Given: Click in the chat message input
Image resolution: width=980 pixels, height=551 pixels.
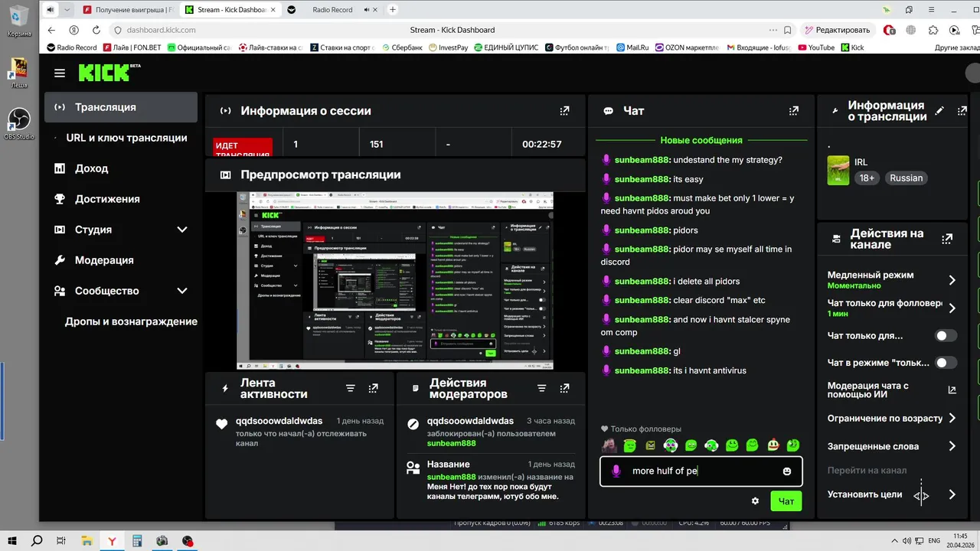Looking at the screenshot, I should (701, 471).
